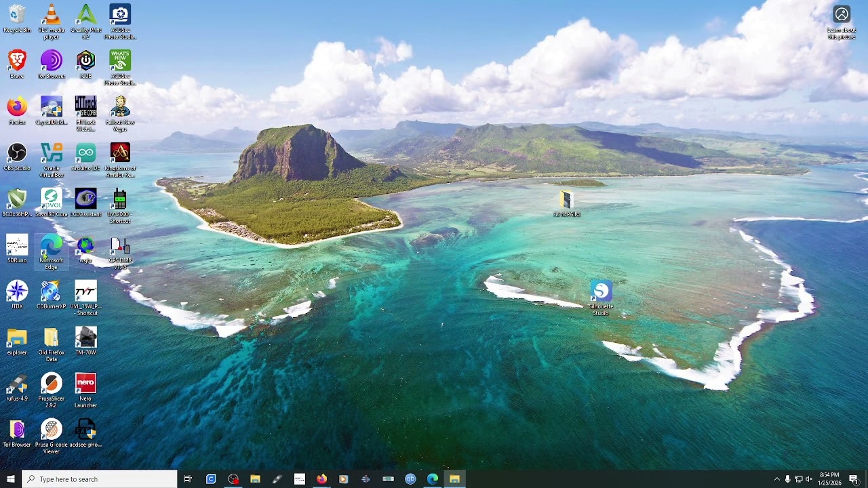Viewport: 868px width, 488px height.
Task: Select the PrusaSlicer 2.9.2 shortcut
Action: click(x=52, y=390)
